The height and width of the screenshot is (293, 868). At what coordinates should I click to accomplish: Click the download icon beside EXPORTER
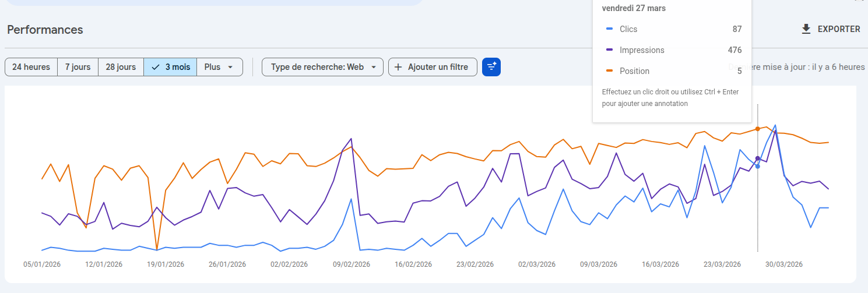click(x=806, y=29)
